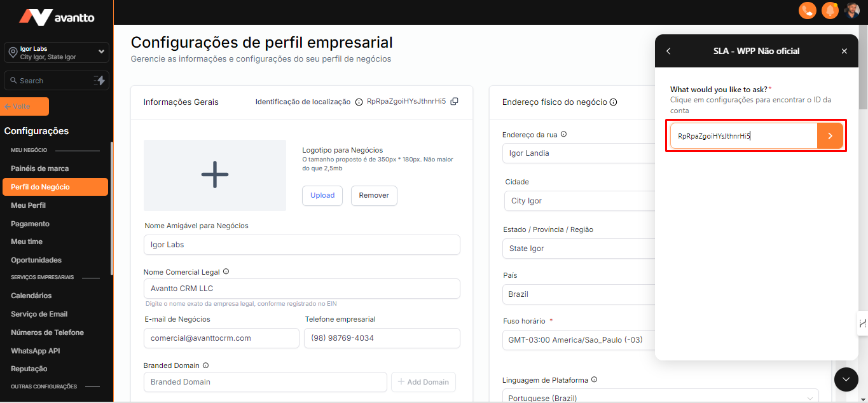Expand the Linguagem de Plataforma dropdown
The height and width of the screenshot is (403, 868).
pyautogui.click(x=661, y=397)
